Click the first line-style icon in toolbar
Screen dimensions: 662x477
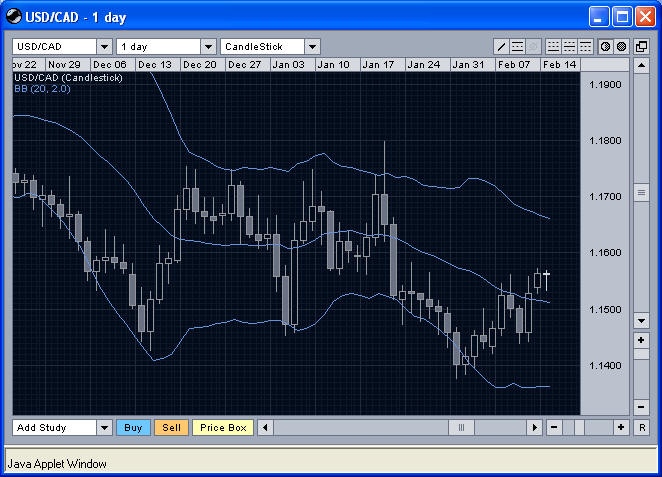(554, 46)
